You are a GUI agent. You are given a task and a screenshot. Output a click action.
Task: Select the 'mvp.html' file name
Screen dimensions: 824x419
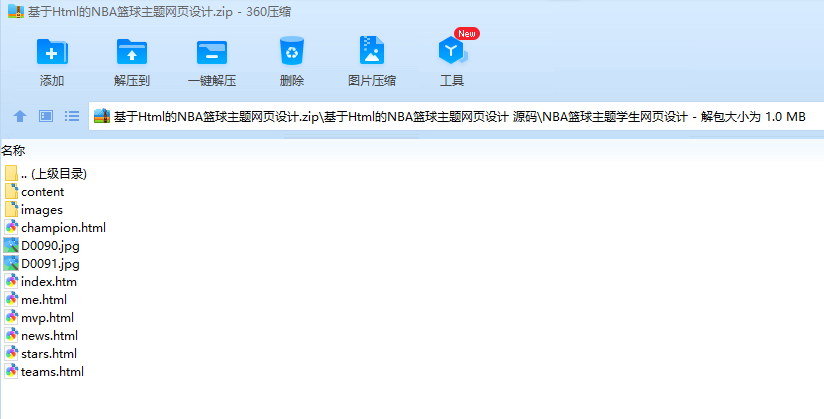pos(47,318)
